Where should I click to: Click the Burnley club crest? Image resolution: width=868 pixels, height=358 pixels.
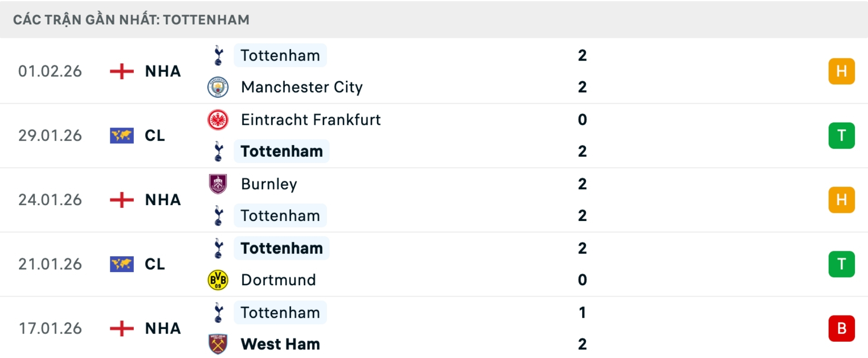(218, 184)
